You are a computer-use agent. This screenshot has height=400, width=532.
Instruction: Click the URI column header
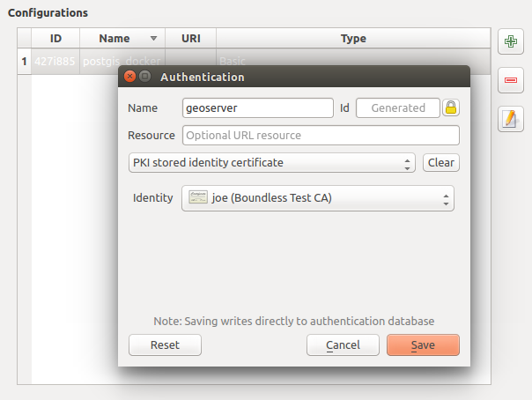pos(190,39)
